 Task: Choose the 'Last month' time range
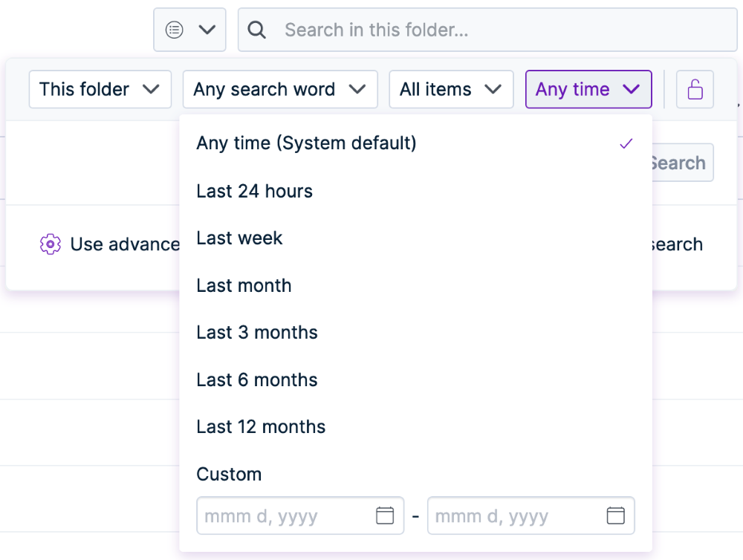point(415,285)
